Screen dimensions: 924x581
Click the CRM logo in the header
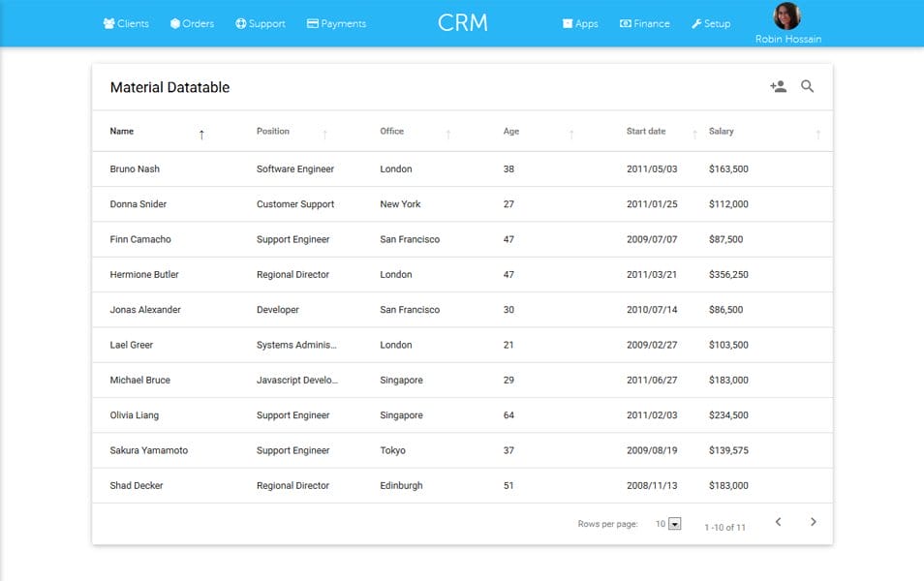pyautogui.click(x=463, y=21)
